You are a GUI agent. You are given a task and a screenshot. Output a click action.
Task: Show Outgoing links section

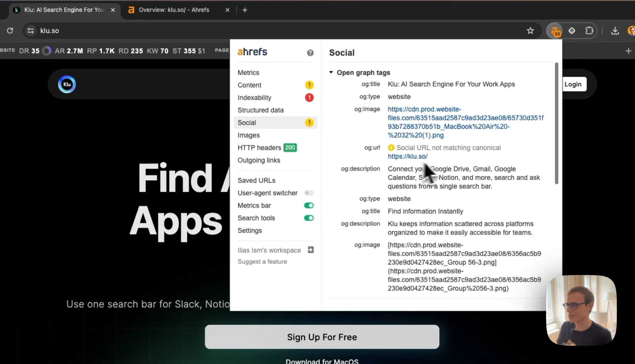pos(275,160)
